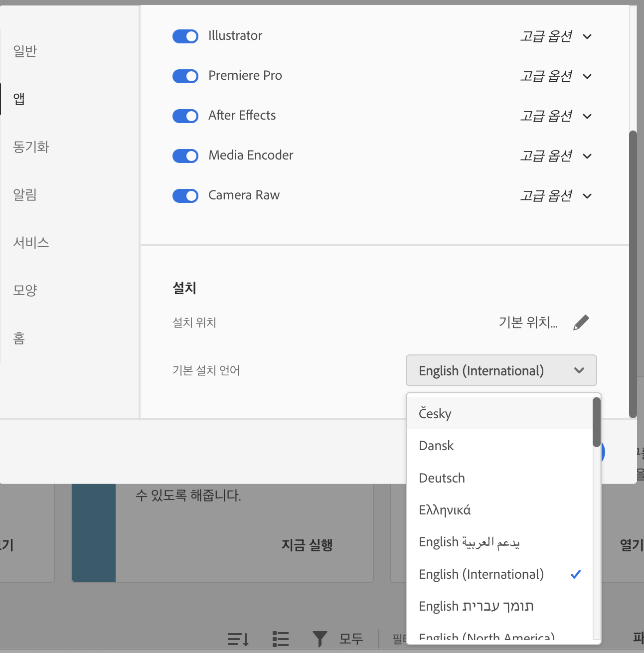This screenshot has width=644, height=653.
Task: Select Dansk in the language list
Action: 499,446
